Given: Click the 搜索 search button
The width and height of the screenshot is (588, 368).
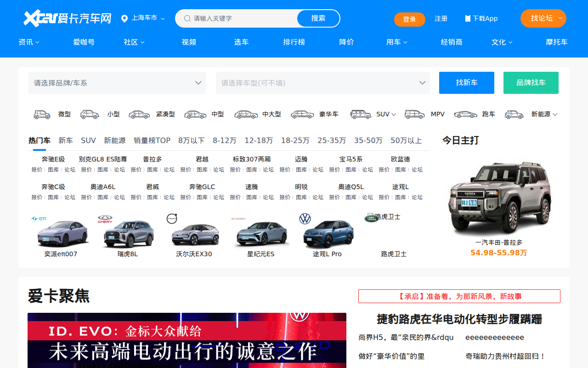Looking at the screenshot, I should 318,18.
